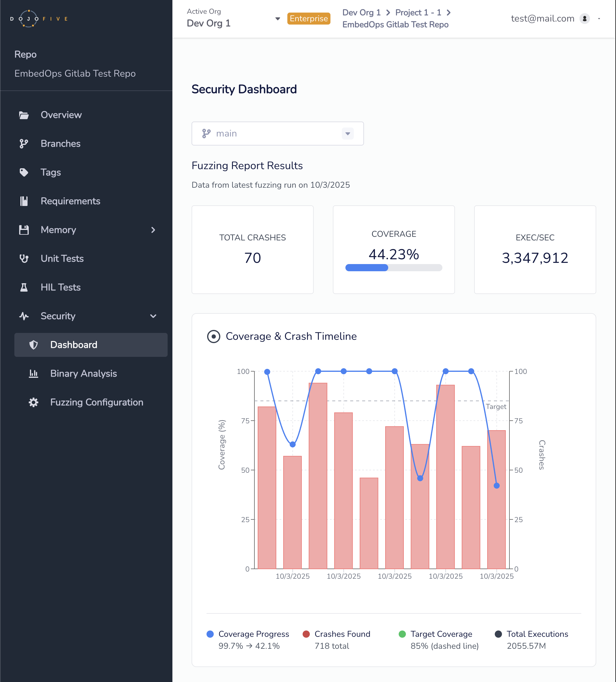Image resolution: width=616 pixels, height=682 pixels.
Task: Toggle Crashes Found legend dot
Action: click(306, 634)
